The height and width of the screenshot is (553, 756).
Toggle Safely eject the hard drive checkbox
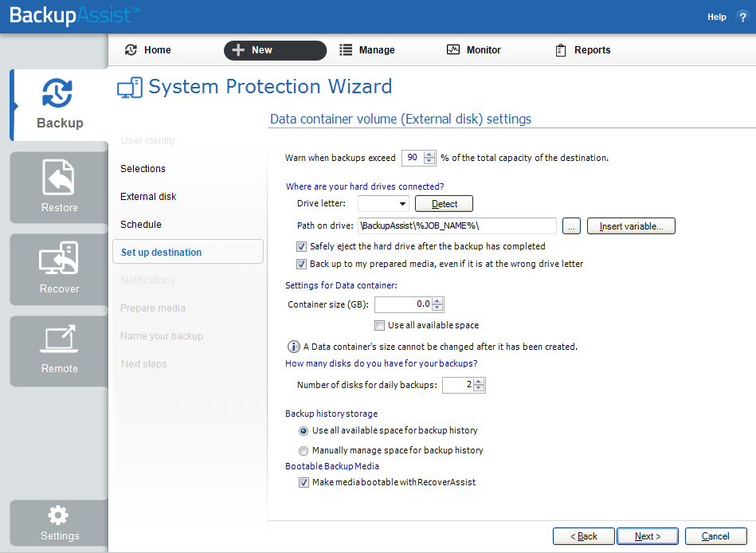[x=302, y=247]
